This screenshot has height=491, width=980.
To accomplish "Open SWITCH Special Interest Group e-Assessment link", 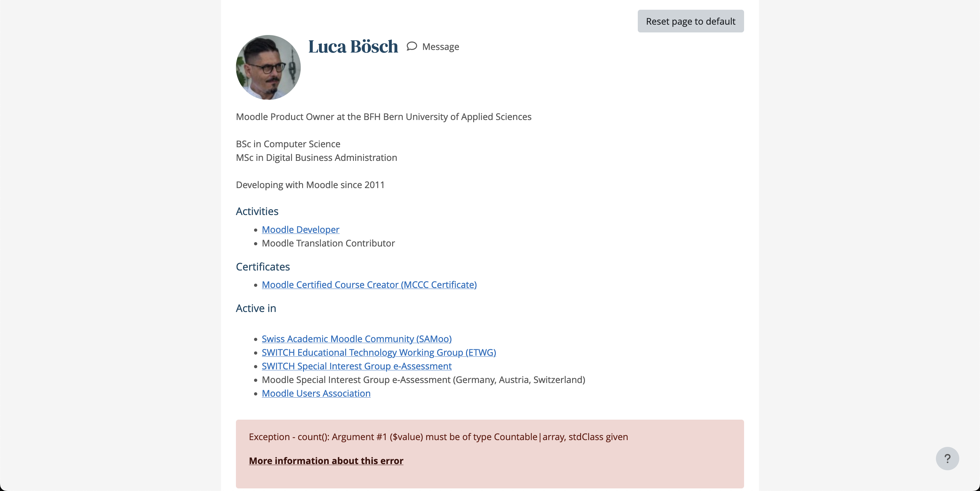I will coord(356,366).
